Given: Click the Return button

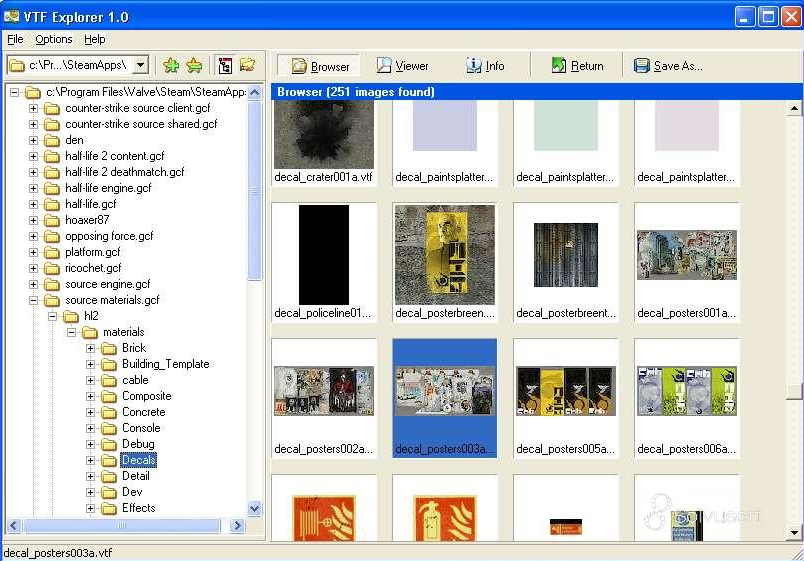Looking at the screenshot, I should point(577,66).
